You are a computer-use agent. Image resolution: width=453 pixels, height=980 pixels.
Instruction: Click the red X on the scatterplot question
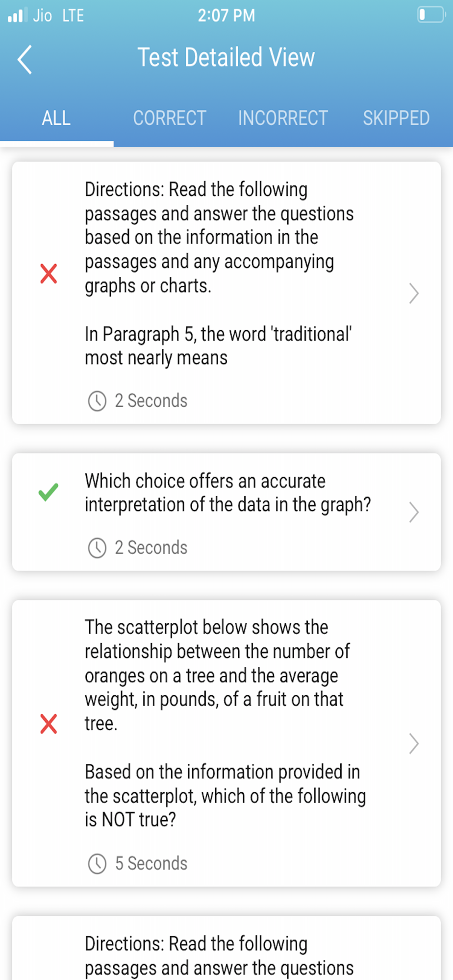coord(49,724)
